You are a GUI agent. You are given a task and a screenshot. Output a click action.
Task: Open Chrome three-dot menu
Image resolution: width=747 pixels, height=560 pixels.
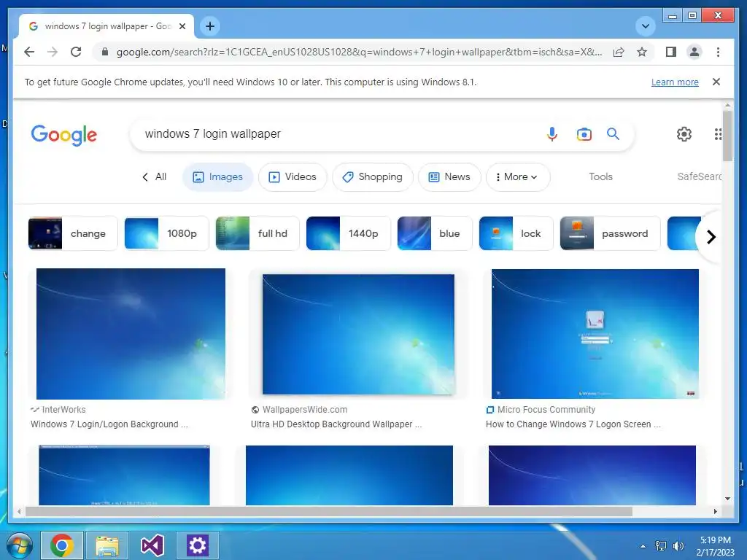718,52
